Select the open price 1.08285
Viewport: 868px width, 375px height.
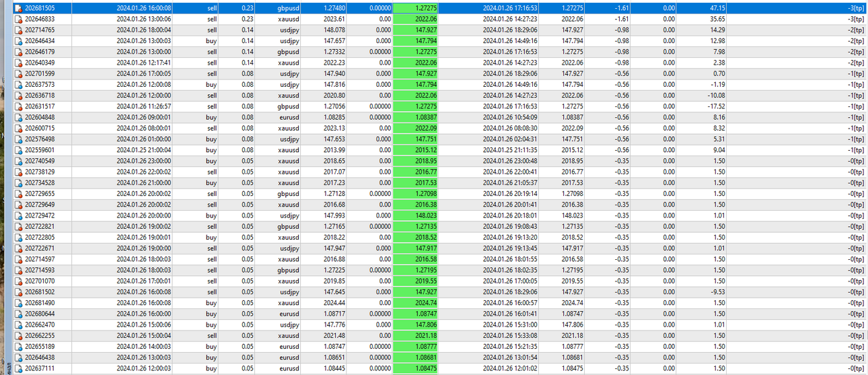click(335, 117)
